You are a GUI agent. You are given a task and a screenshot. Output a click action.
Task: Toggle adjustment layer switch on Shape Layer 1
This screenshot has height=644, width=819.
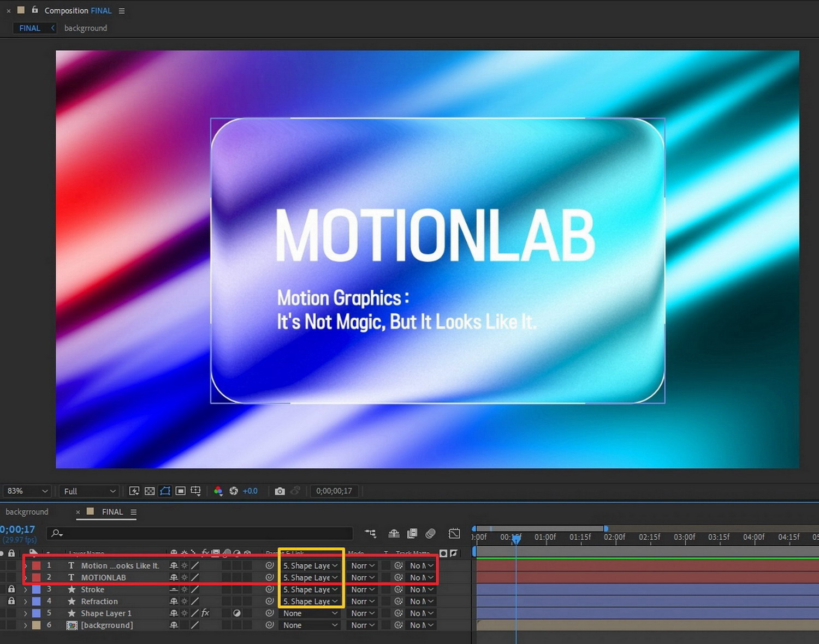[x=237, y=613]
